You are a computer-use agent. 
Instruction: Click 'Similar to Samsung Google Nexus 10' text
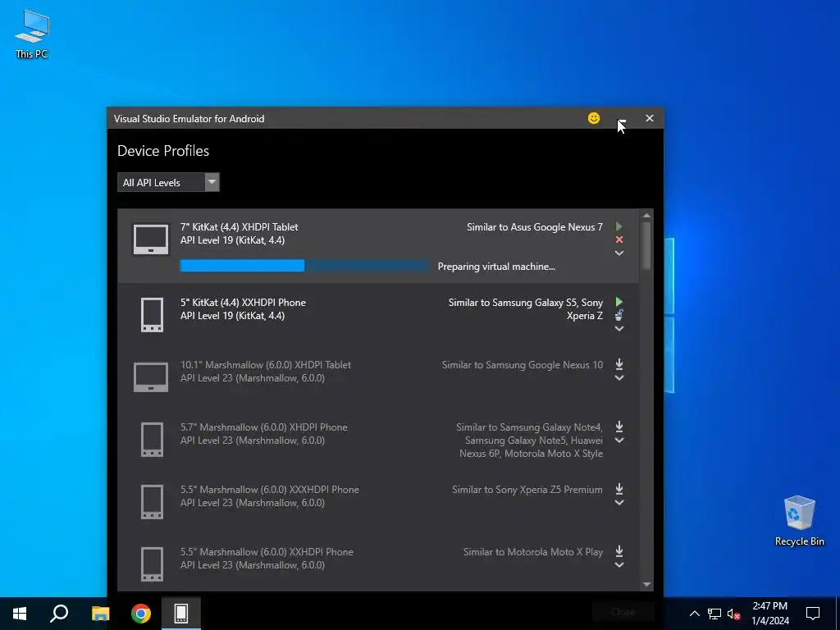click(523, 365)
